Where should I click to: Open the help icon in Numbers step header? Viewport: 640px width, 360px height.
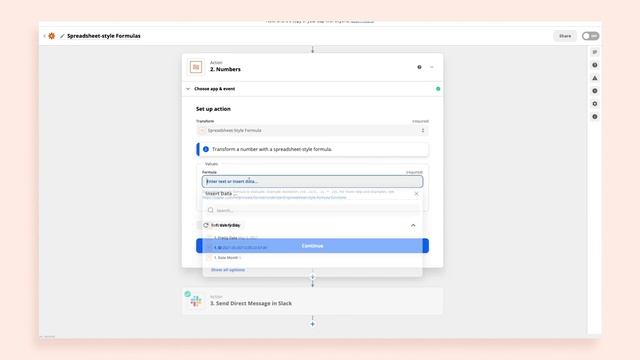pyautogui.click(x=419, y=67)
